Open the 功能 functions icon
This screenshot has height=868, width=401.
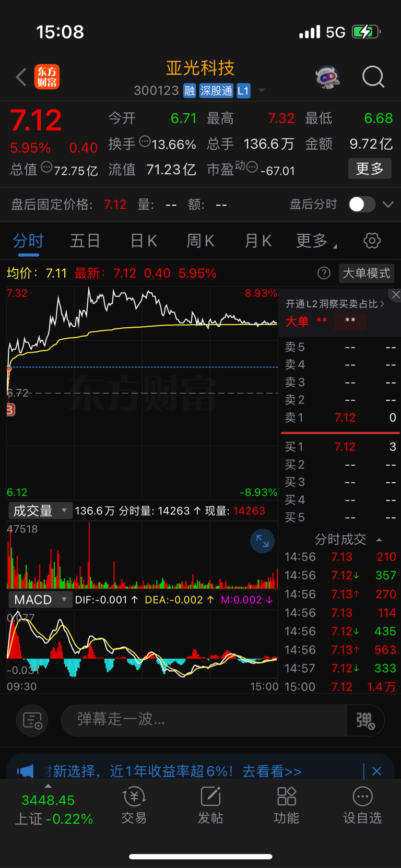click(286, 805)
